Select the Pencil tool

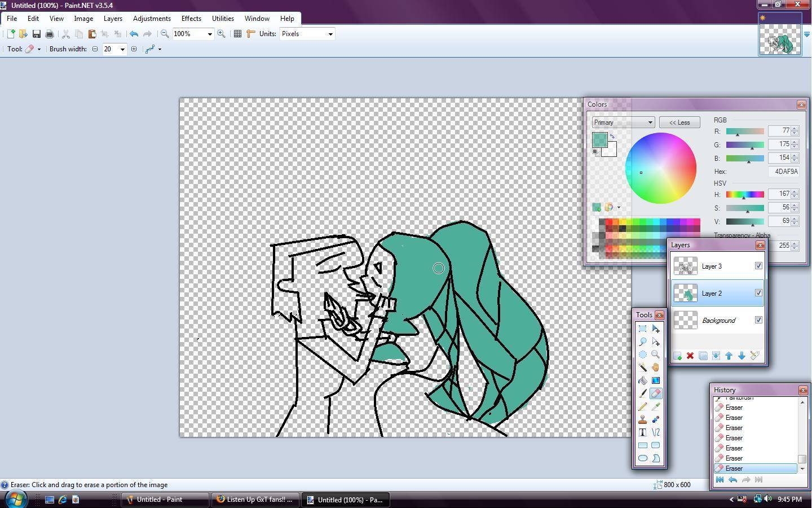click(643, 406)
